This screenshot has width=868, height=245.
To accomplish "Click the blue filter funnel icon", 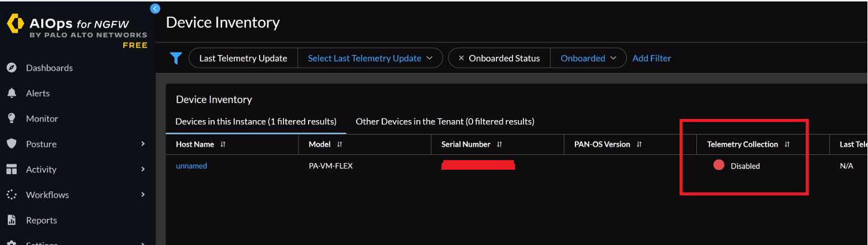I will pos(175,58).
